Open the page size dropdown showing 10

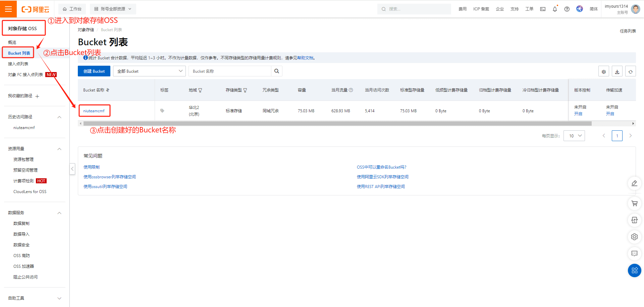tap(574, 136)
